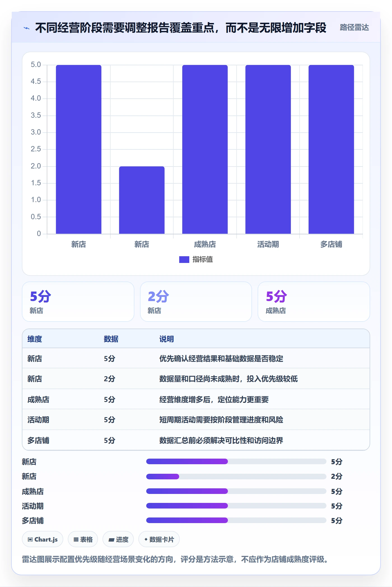Click the 2.5 y-axis tick label
Viewport: 392px width, 587px height.
pos(36,149)
